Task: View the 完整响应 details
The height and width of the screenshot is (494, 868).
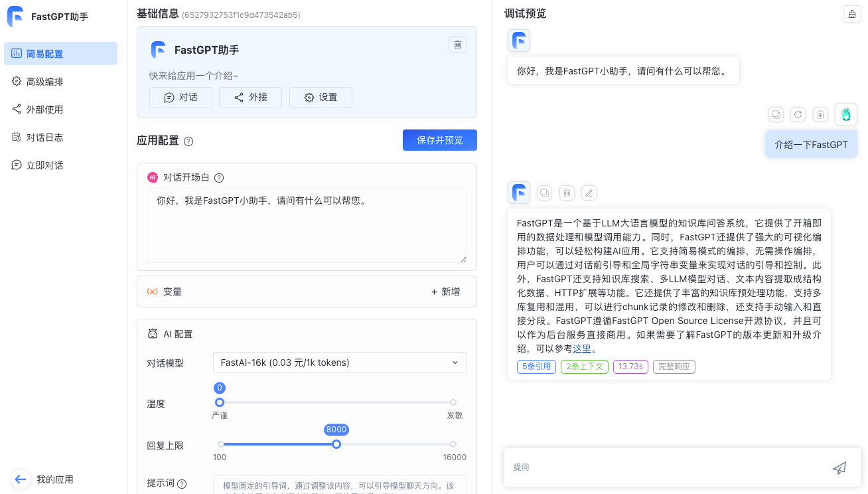Action: click(674, 367)
